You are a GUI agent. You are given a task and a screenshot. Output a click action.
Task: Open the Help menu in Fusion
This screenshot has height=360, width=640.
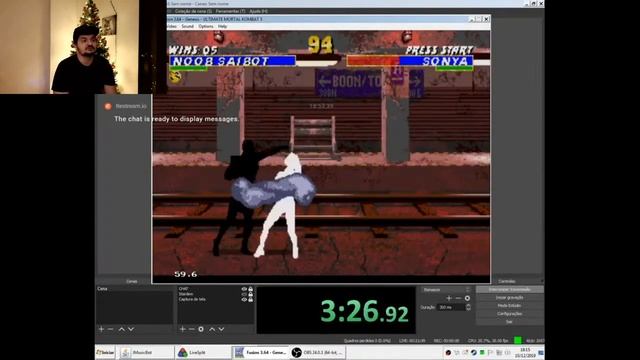click(222, 27)
